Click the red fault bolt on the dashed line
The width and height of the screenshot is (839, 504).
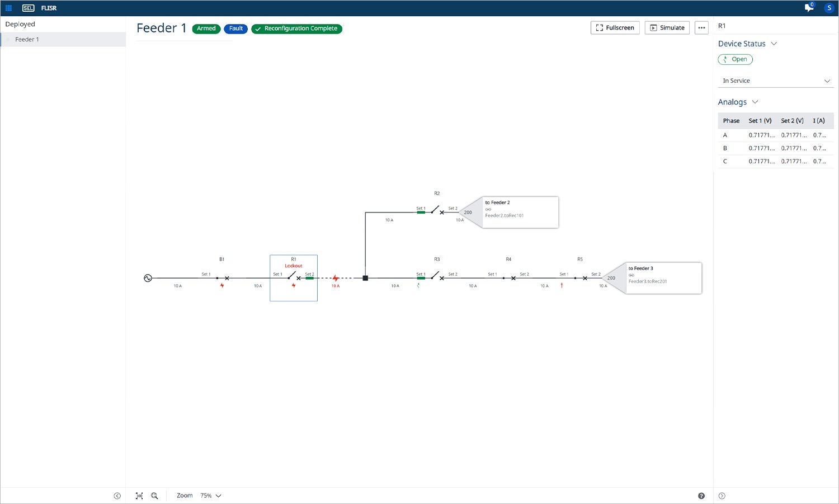pyautogui.click(x=336, y=278)
